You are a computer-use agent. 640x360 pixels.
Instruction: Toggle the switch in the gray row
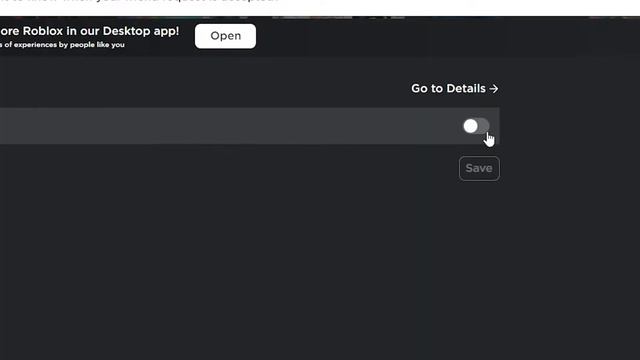click(x=476, y=126)
